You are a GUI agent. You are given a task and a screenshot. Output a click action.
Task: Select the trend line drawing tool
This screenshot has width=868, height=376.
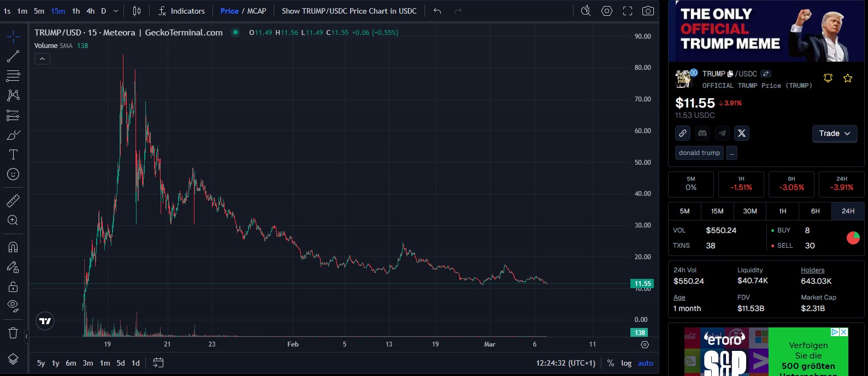coord(13,56)
